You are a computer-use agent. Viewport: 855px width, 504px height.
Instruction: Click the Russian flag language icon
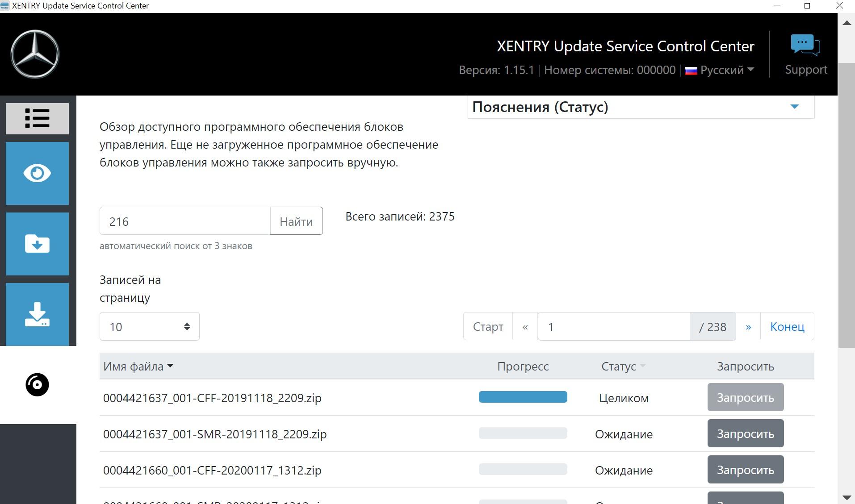(691, 71)
